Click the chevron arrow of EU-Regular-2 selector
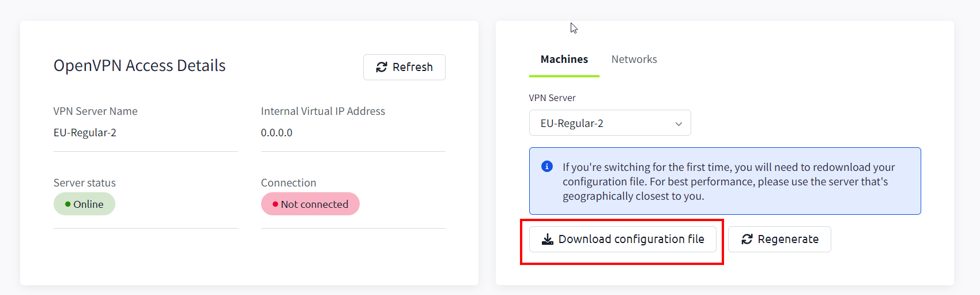 click(x=679, y=124)
